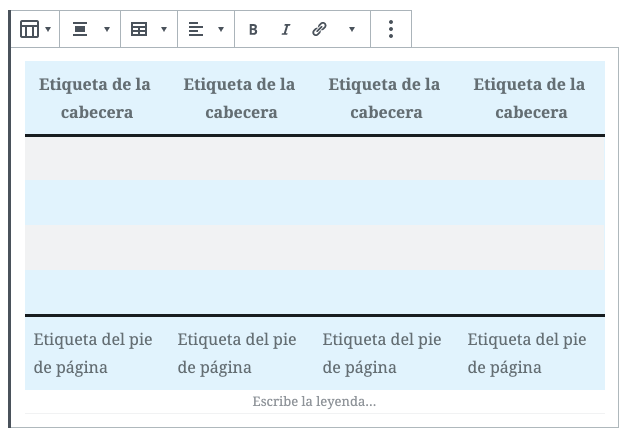
Task: Insert a link with the chain icon
Action: click(x=319, y=30)
